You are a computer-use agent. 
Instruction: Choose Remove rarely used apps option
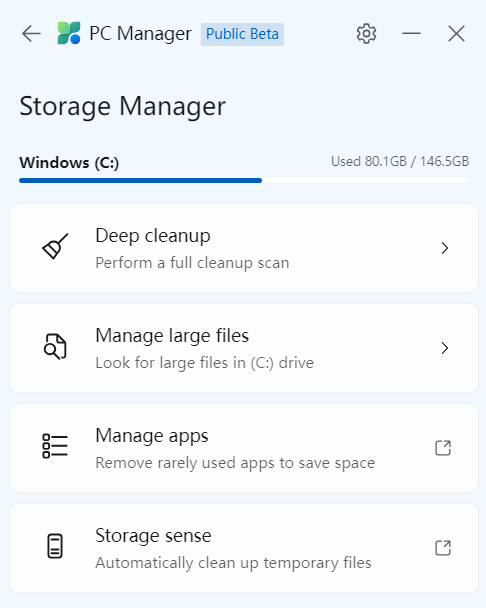coord(235,463)
